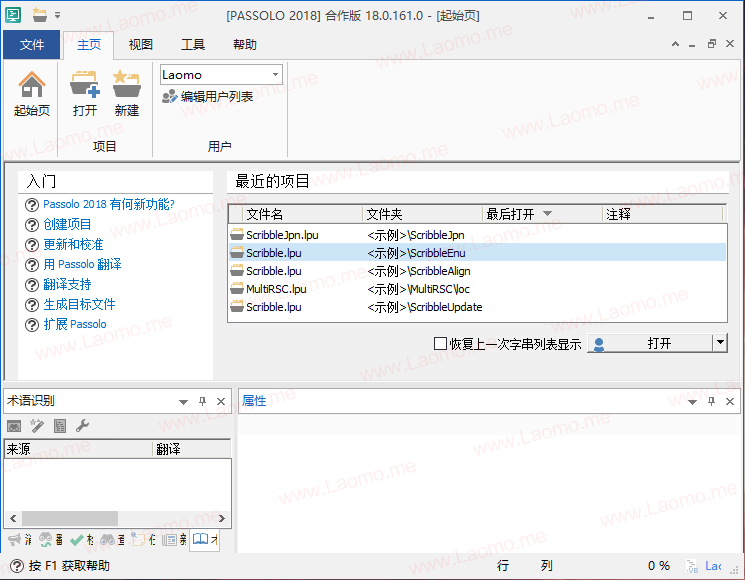Open link Passolo 2018 有何新功能?

click(109, 204)
